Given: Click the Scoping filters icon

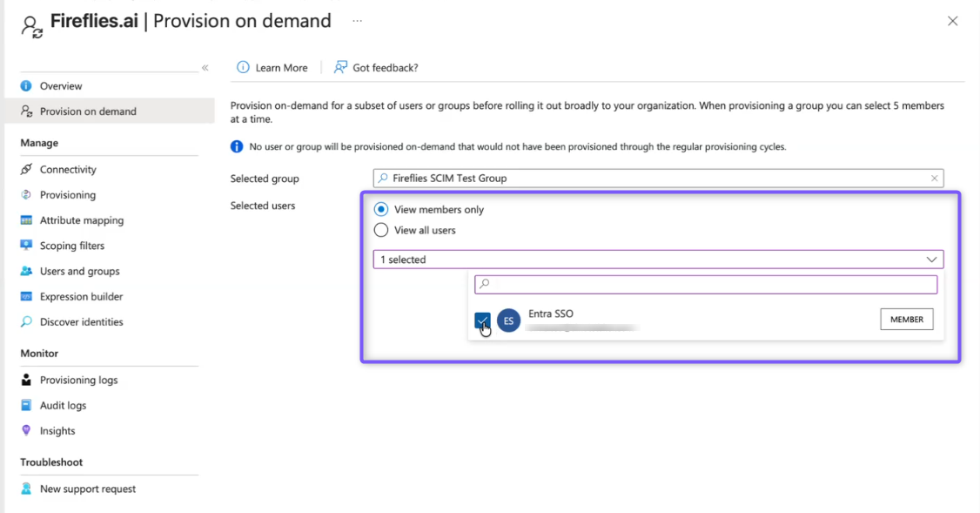Looking at the screenshot, I should coord(25,246).
